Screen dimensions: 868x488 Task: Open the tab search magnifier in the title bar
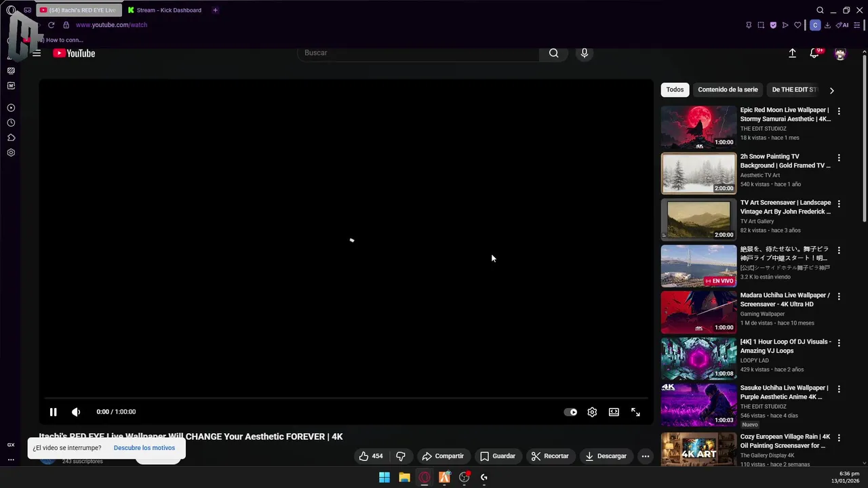(x=820, y=10)
